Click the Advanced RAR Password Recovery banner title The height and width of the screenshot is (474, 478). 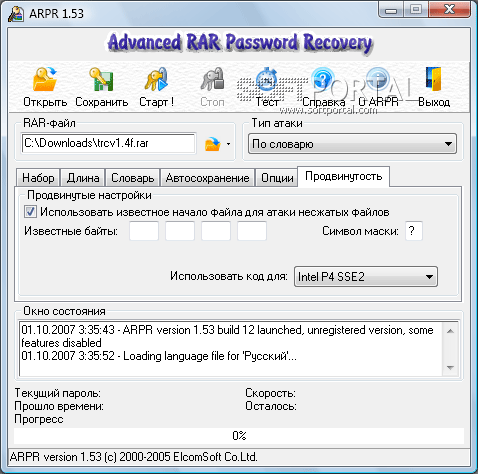click(239, 43)
